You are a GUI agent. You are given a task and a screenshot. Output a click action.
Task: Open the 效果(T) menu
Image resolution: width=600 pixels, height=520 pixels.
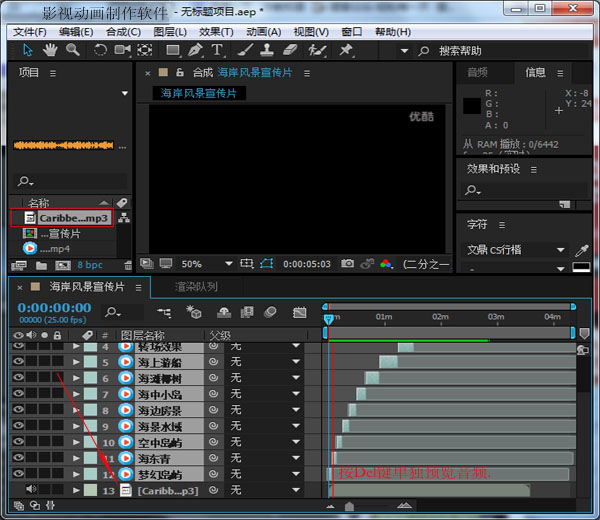point(215,32)
